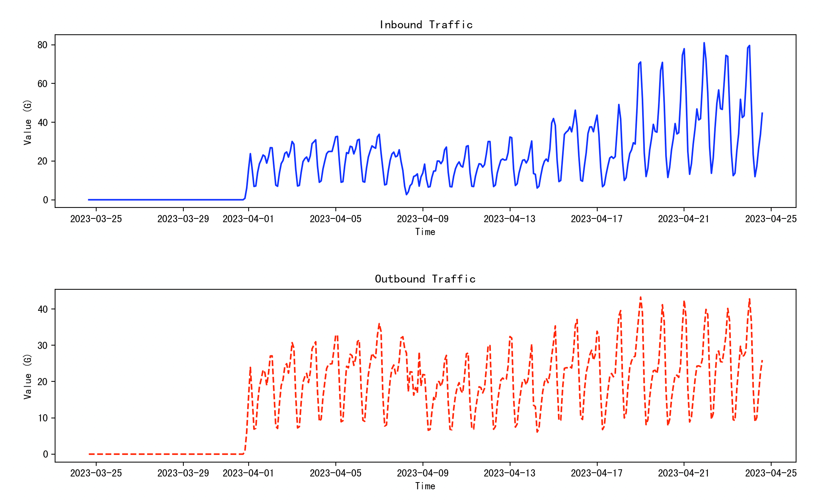Click Outbound x-axis tick 2023-04-13
The height and width of the screenshot is (504, 824).
[510, 473]
